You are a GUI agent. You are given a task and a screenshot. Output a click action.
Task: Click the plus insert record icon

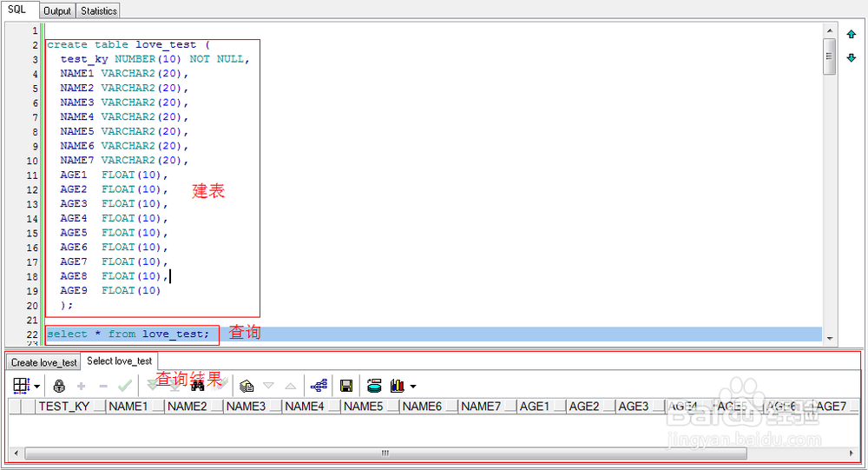82,386
